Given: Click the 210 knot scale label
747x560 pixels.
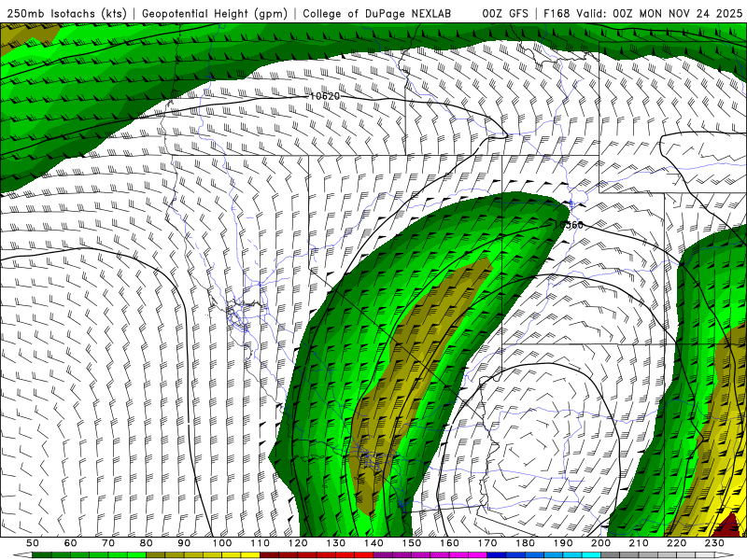Looking at the screenshot, I should pos(640,543).
